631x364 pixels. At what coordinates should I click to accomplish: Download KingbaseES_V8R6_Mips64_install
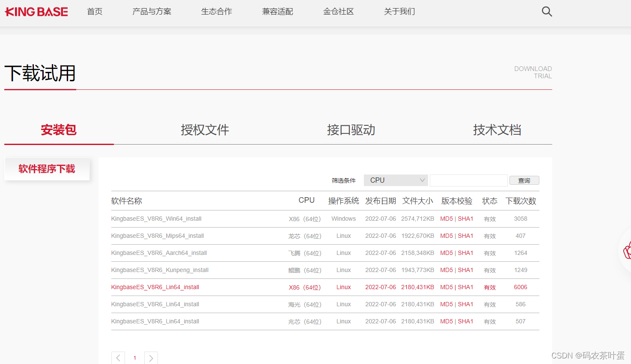pyautogui.click(x=158, y=236)
